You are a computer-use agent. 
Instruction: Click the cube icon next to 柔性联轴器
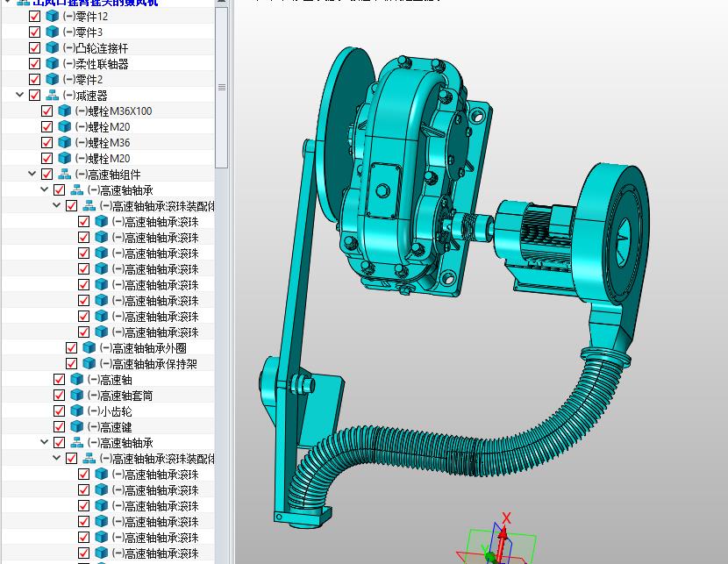coord(52,64)
